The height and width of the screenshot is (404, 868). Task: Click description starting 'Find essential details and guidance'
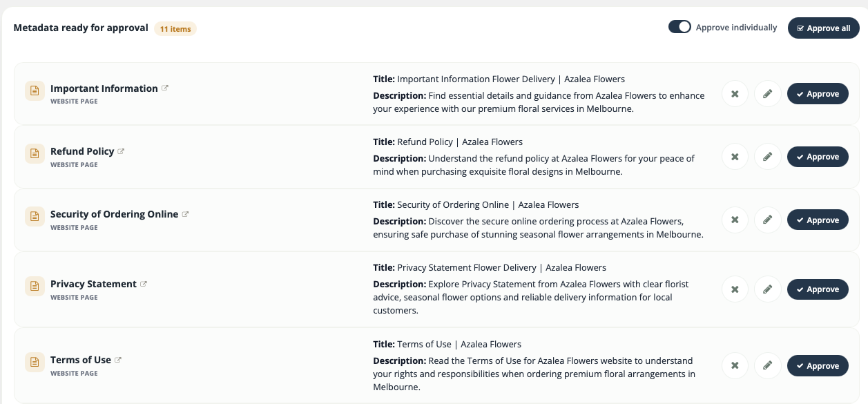click(x=539, y=102)
